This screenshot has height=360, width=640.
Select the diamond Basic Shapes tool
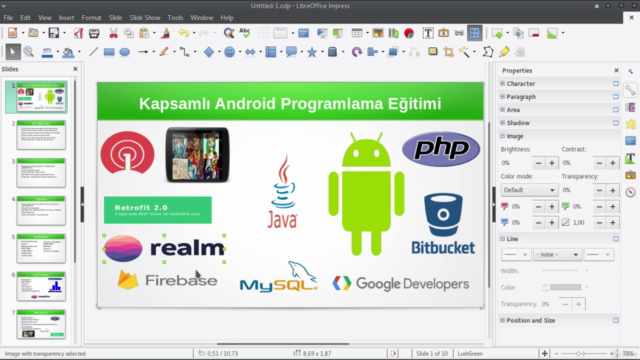tap(209, 52)
